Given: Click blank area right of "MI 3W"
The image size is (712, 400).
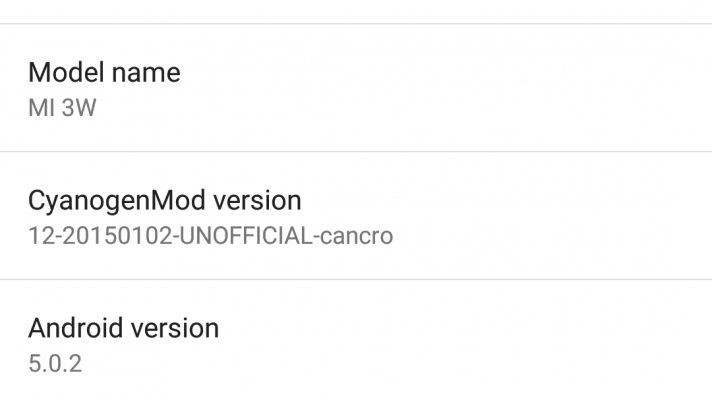Looking at the screenshot, I should (400, 107).
